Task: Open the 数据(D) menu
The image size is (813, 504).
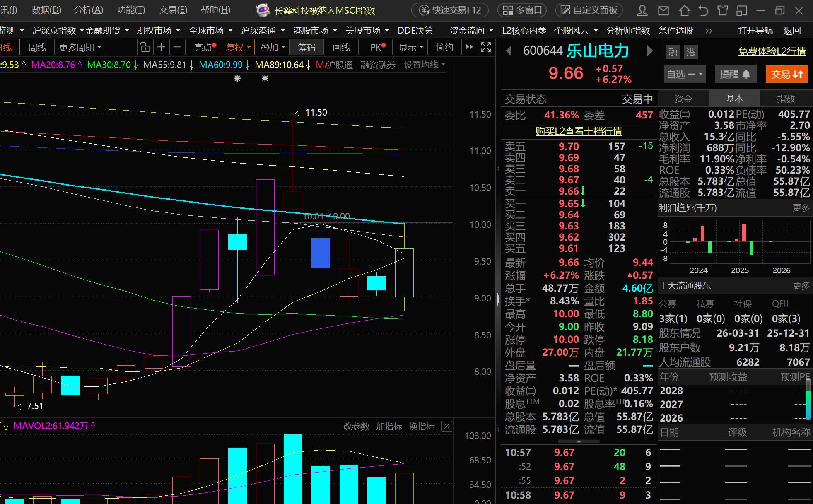Action: pos(46,10)
